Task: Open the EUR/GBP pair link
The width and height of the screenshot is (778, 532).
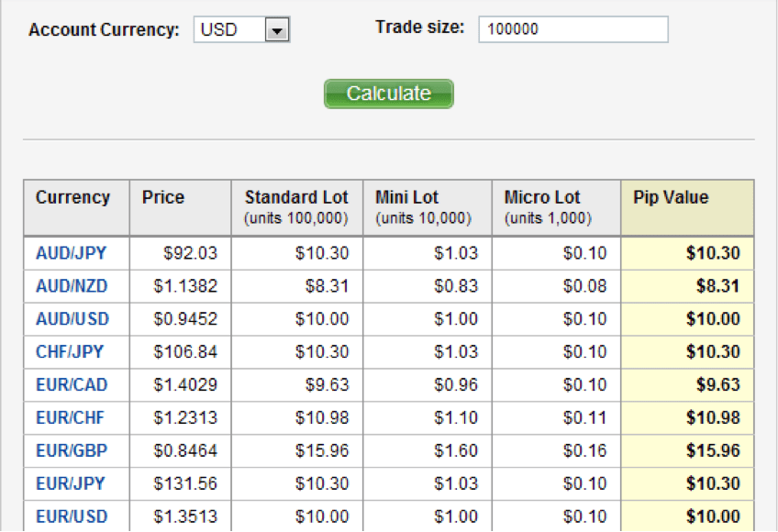Action: pos(71,451)
